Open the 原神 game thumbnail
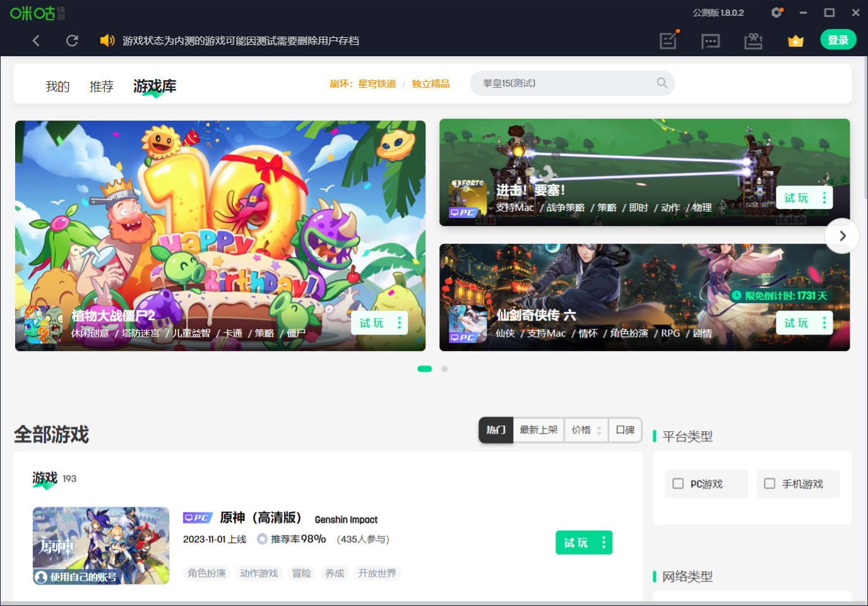The height and width of the screenshot is (606, 868). click(x=101, y=545)
